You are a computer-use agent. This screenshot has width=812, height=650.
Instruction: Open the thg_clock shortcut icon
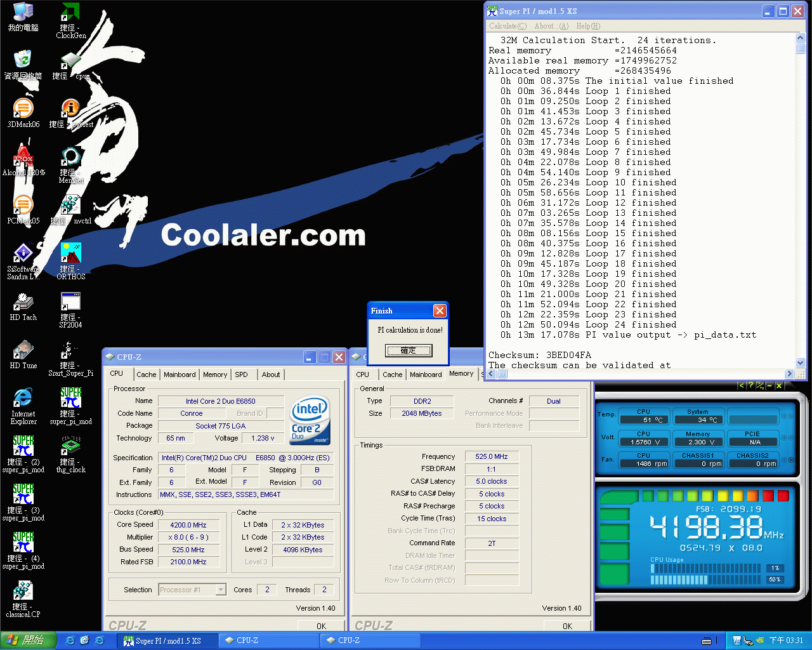point(70,455)
